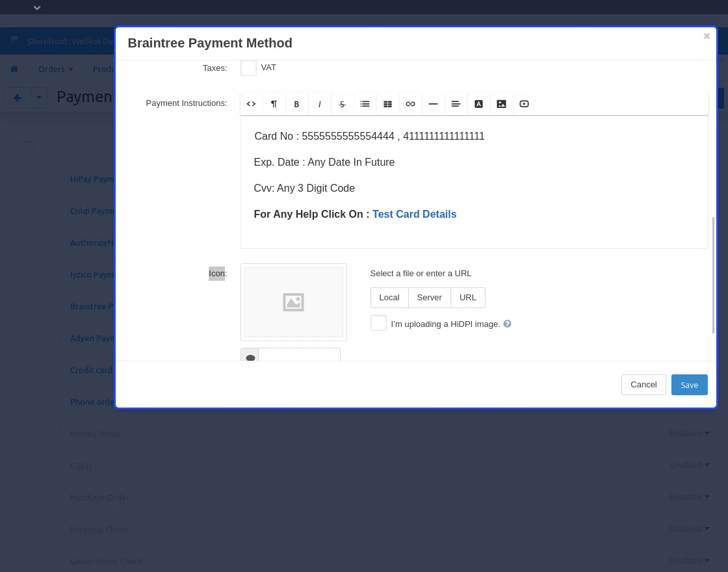
Task: Open Phone order payment method behind dialog
Action: [92, 402]
